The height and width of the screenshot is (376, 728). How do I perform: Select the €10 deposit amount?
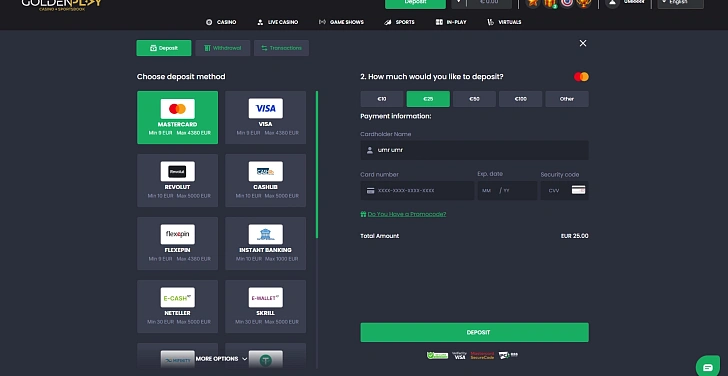coord(382,99)
